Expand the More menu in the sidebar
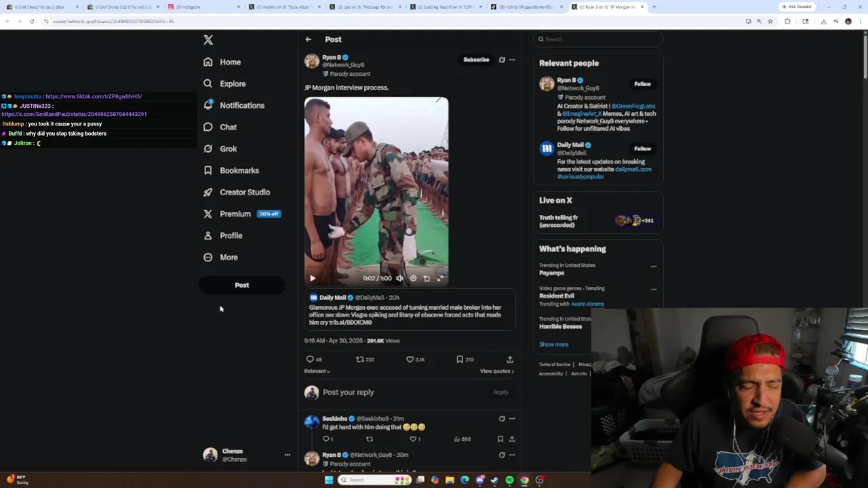The width and height of the screenshot is (868, 488). 220,257
